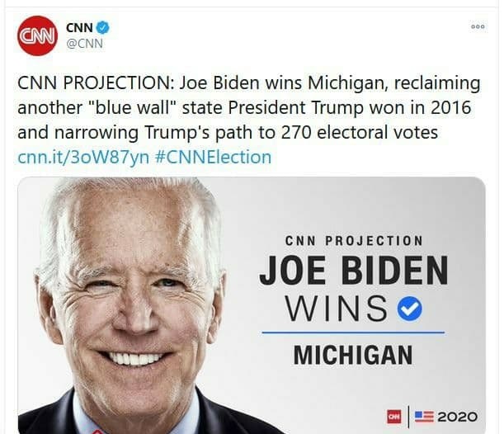504x434 pixels.
Task: Click "270 electoral votes" in tweet text
Action: (360, 132)
